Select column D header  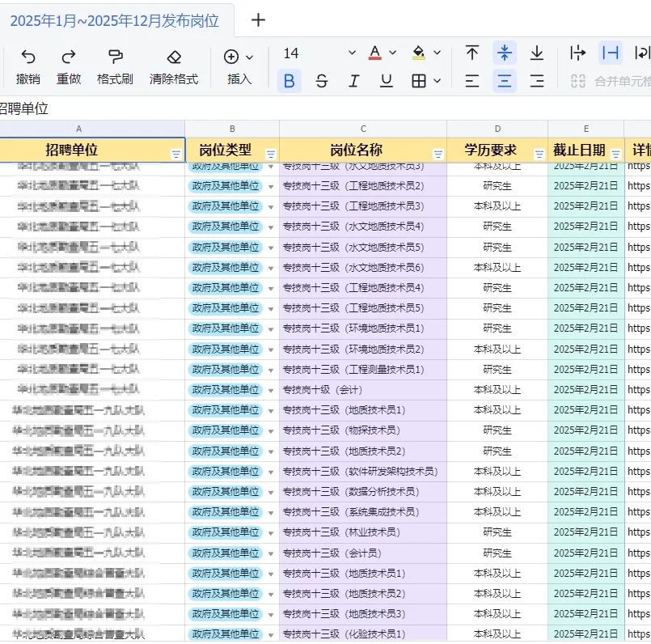(497, 129)
